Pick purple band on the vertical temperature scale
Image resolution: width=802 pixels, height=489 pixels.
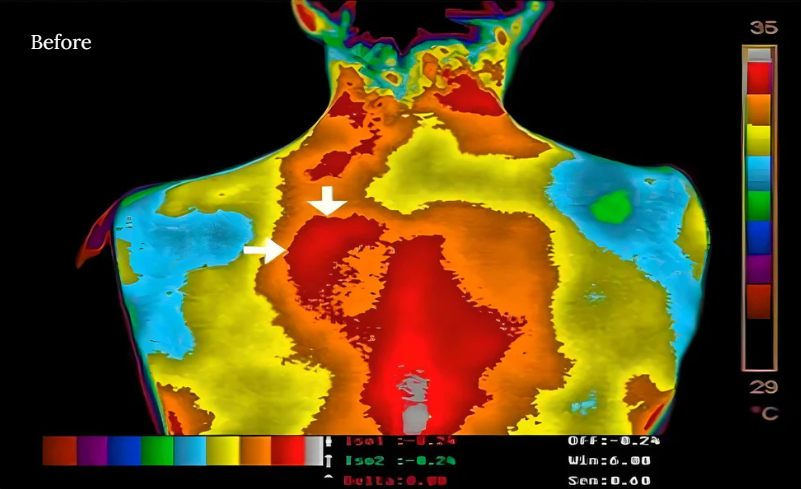(x=759, y=269)
